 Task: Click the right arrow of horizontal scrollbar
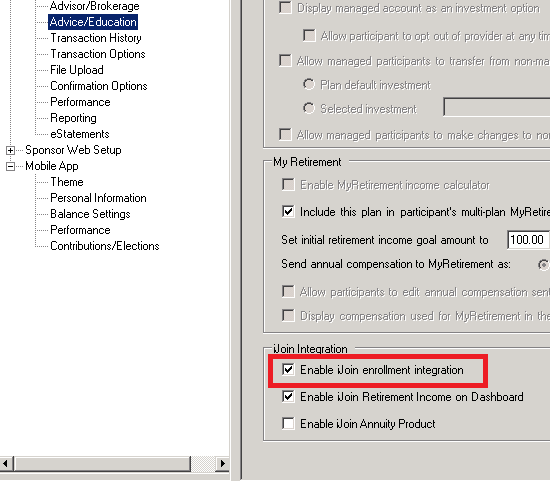[222, 464]
